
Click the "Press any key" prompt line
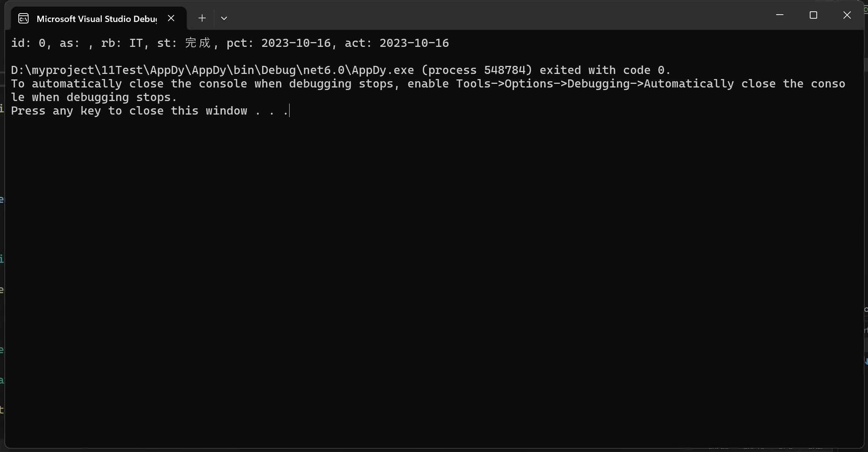(129, 111)
